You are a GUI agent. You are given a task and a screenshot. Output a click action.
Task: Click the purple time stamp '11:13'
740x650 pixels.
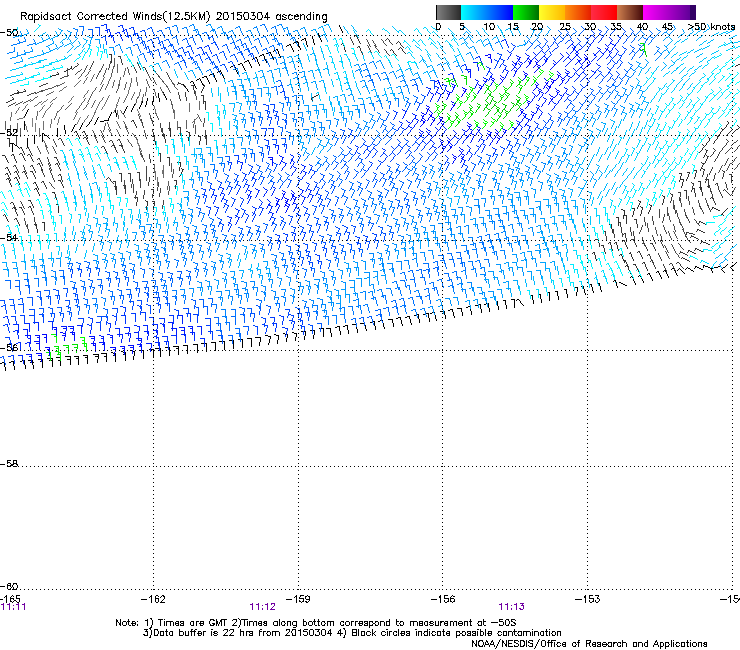point(512,607)
